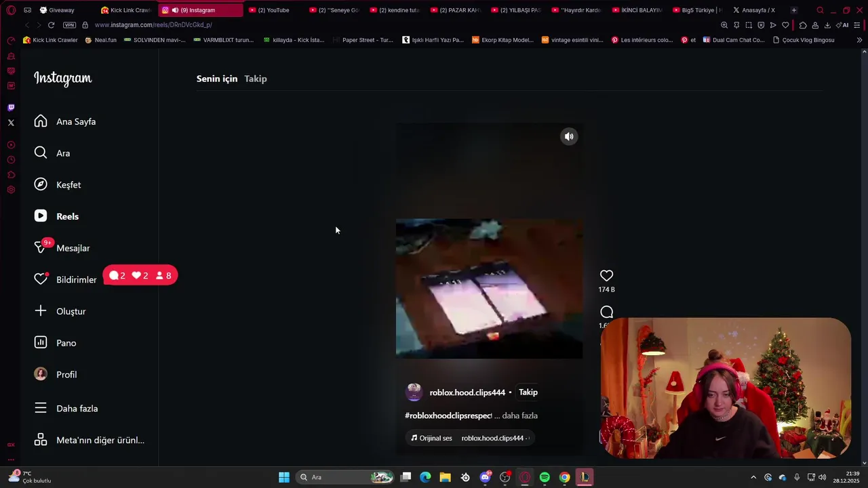Show more bookmarks with the chevron

pyautogui.click(x=859, y=40)
